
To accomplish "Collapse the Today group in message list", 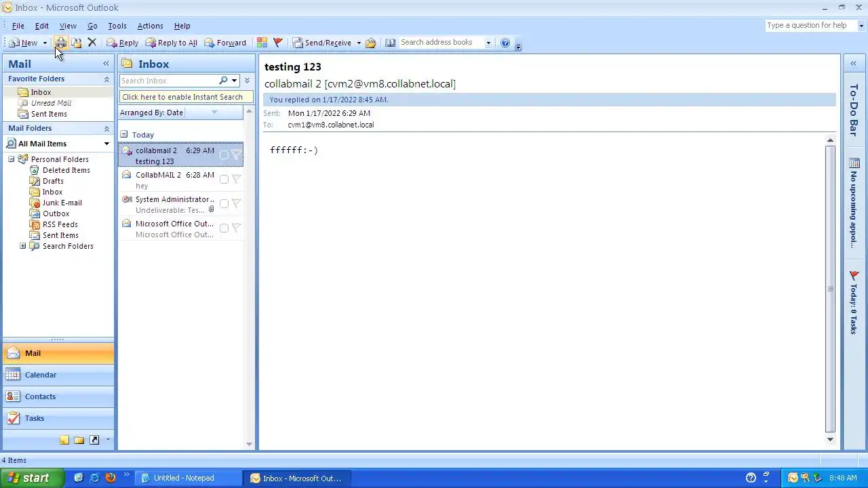I will 124,134.
